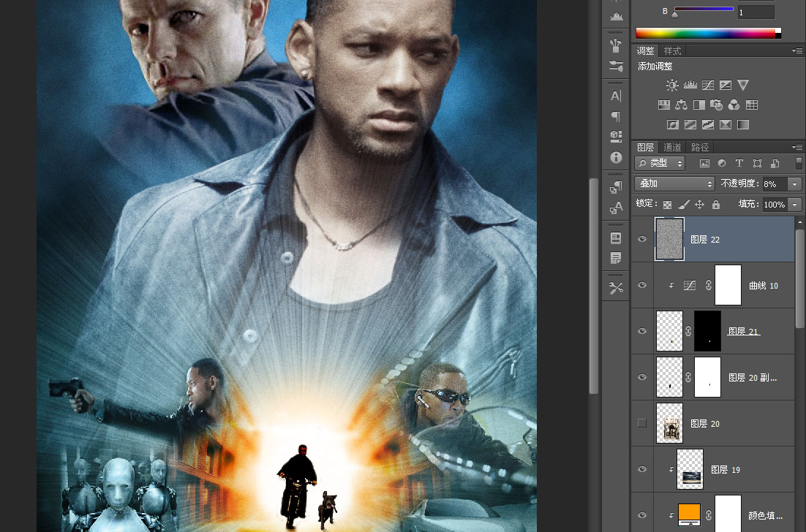This screenshot has height=532, width=806.
Task: Add a Color Balance adjustment
Action: (x=681, y=104)
